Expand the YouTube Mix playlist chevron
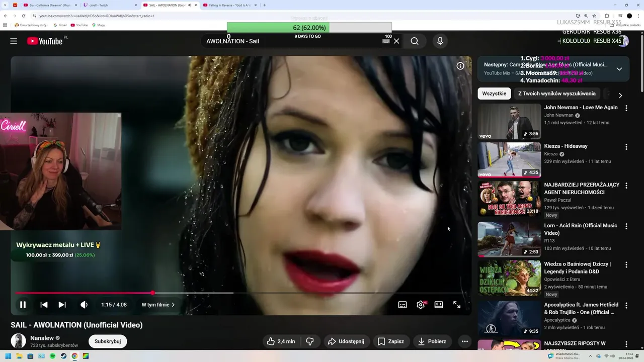The image size is (644, 362). [x=619, y=69]
